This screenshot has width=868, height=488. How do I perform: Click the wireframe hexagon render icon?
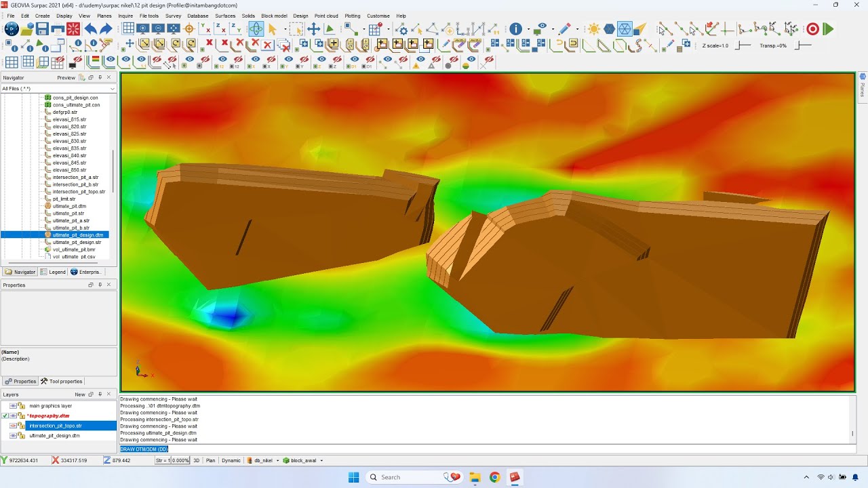625,28
